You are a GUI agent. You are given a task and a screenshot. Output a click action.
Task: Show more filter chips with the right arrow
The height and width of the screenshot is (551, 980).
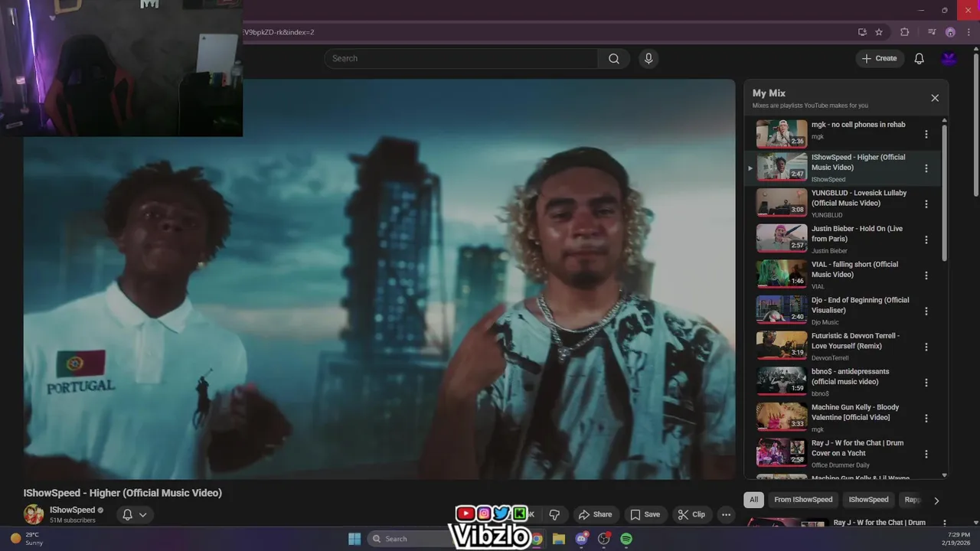point(936,500)
